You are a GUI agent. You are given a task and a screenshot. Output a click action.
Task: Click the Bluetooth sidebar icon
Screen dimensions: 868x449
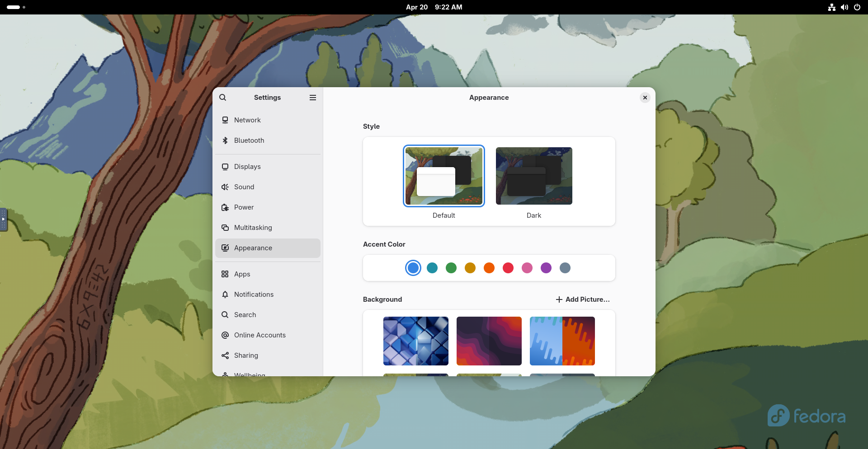225,140
